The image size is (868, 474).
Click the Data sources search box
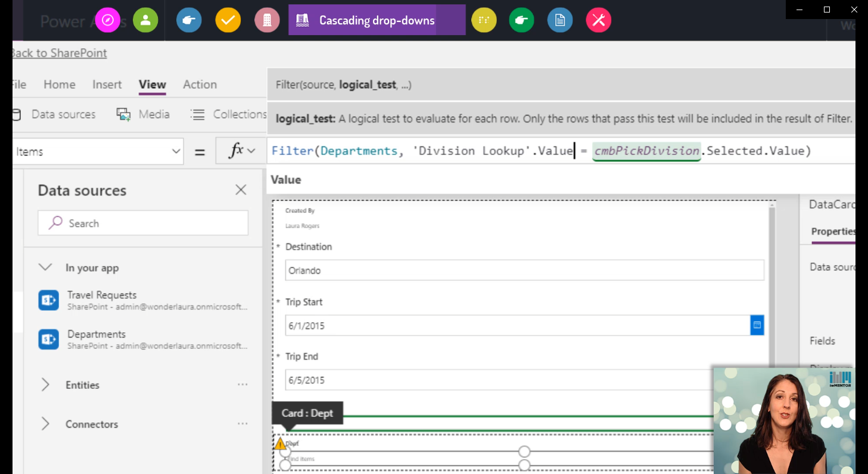143,223
